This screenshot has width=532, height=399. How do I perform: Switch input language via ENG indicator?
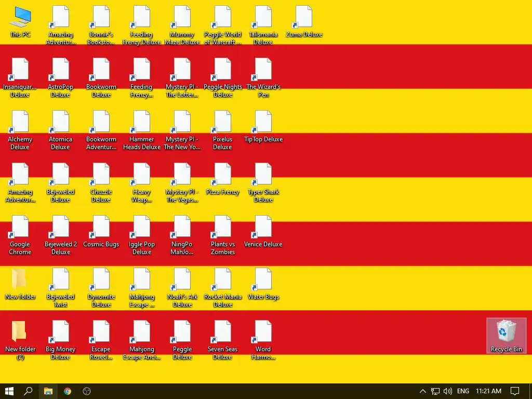pos(463,391)
